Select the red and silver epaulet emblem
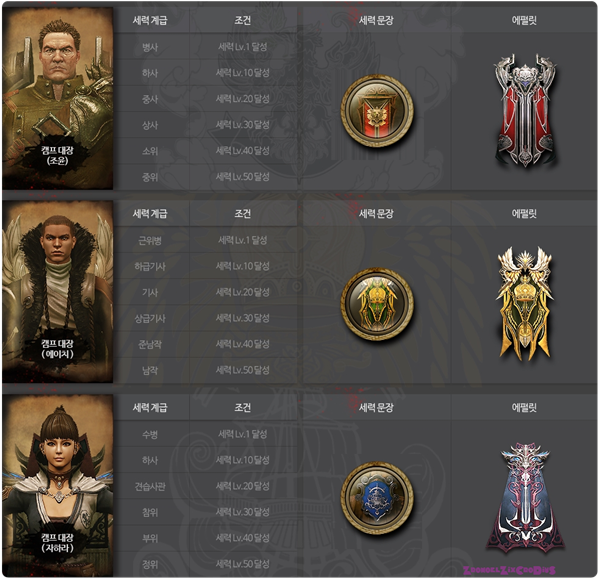This screenshot has height=580, width=600. click(x=525, y=110)
